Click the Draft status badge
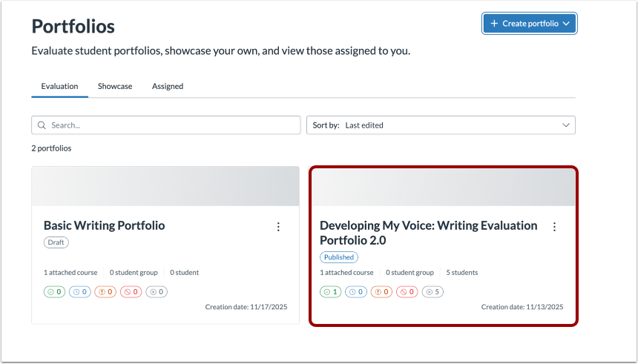Screen dimensions: 638x364 point(56,242)
